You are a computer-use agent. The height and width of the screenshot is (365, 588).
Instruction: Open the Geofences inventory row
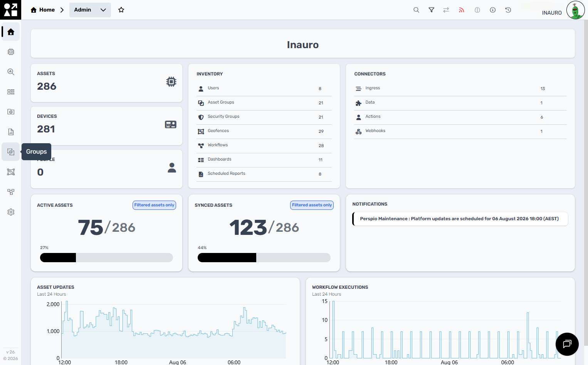click(x=264, y=131)
